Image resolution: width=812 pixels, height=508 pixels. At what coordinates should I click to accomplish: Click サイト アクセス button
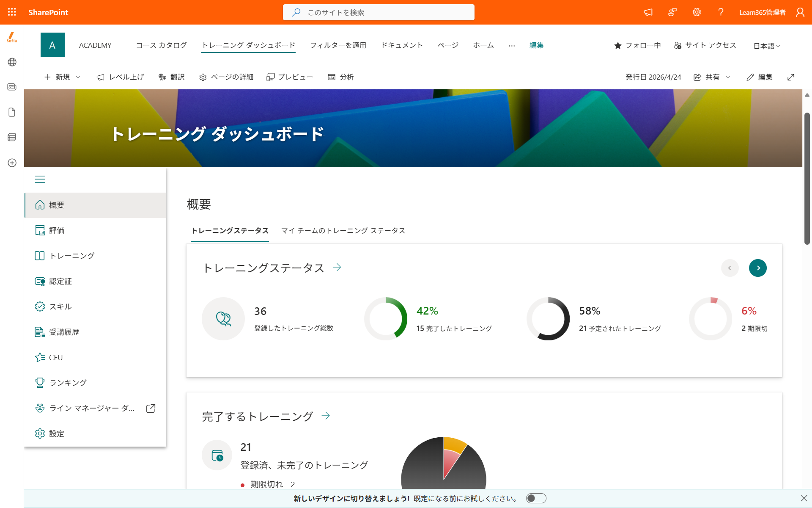coord(705,45)
